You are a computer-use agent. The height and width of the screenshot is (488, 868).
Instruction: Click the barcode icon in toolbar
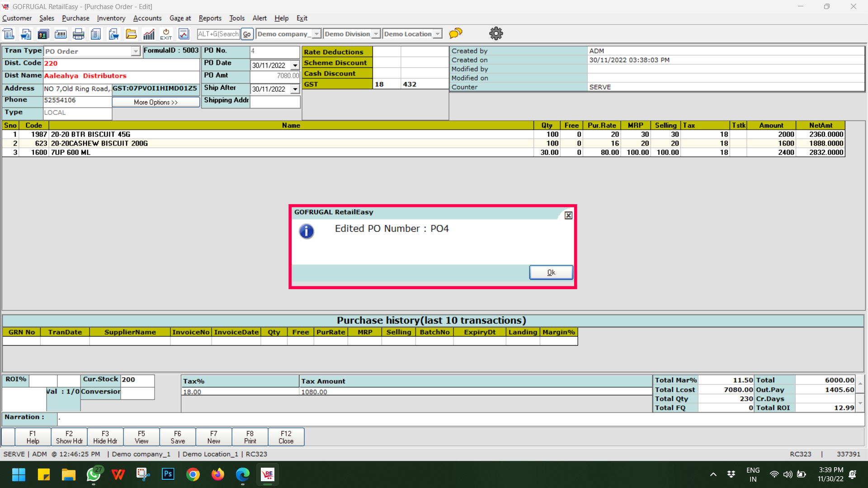[x=61, y=34]
